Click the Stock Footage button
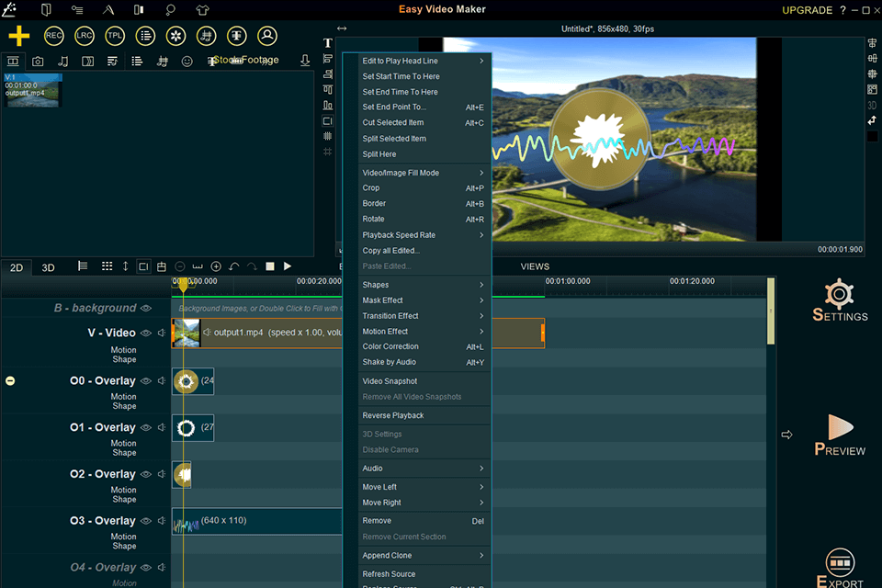 pos(244,60)
